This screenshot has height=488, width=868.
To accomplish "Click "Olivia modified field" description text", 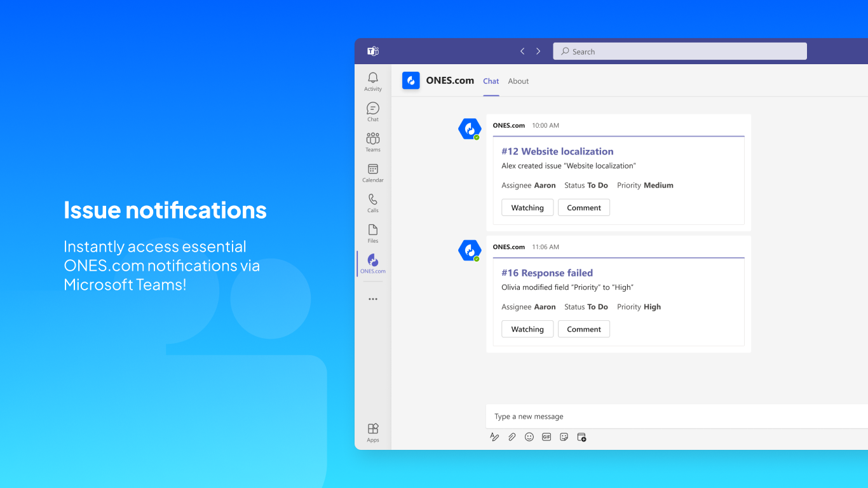I will tap(567, 287).
